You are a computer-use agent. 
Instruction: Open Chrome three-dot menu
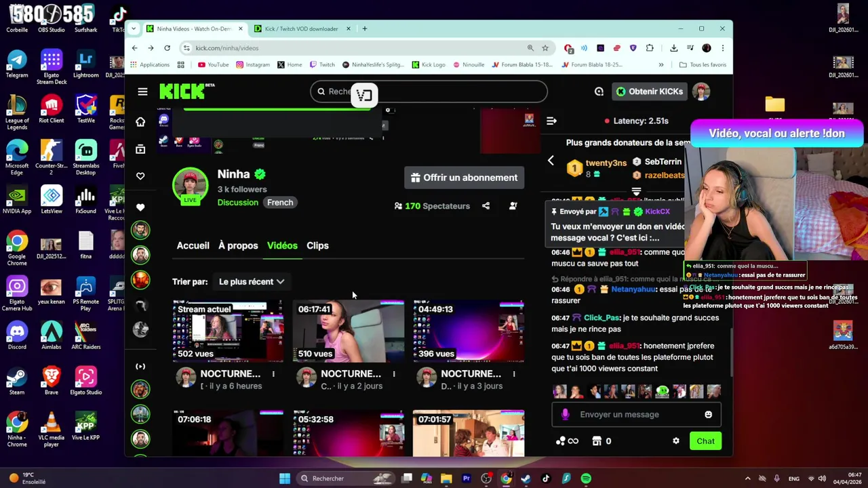(x=723, y=48)
